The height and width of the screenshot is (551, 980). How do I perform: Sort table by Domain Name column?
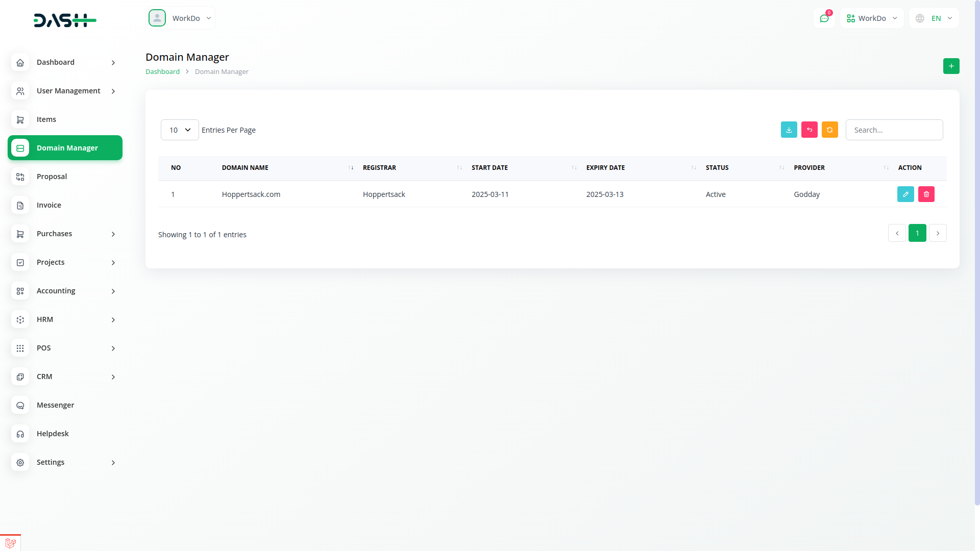pyautogui.click(x=245, y=168)
